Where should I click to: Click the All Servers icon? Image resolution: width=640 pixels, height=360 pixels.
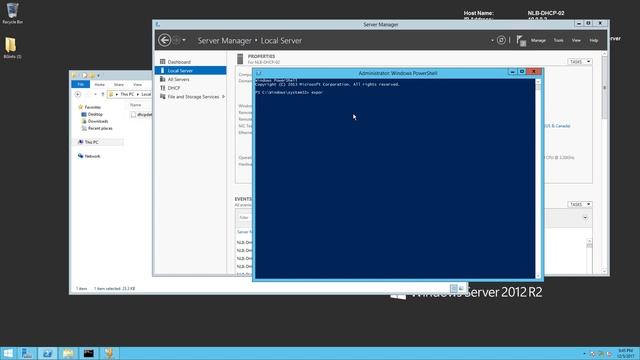[x=162, y=79]
